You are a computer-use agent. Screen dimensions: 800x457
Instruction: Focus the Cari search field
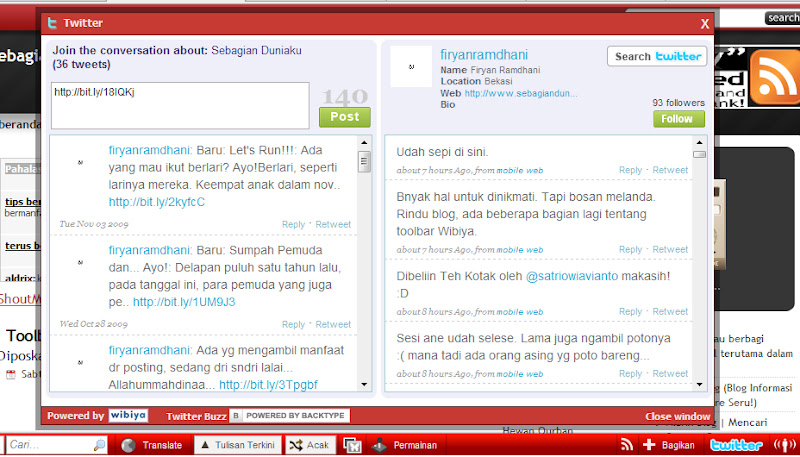(x=57, y=445)
